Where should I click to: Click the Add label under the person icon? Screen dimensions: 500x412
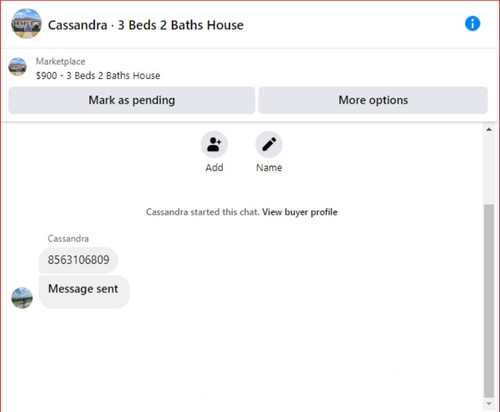[x=214, y=167]
